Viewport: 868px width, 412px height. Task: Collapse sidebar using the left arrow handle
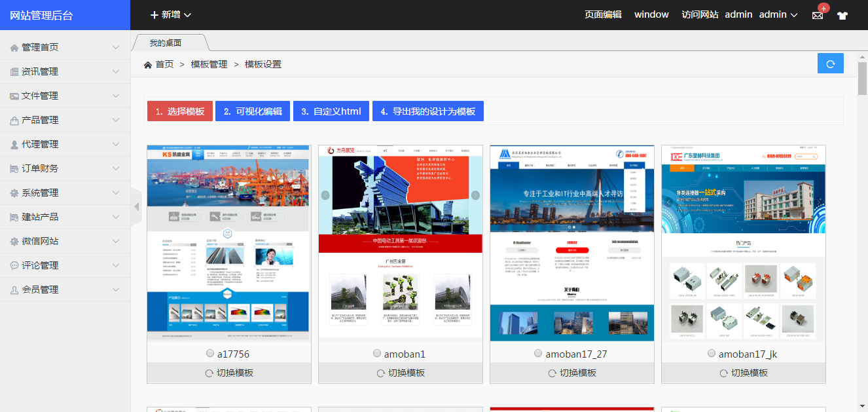coord(136,206)
